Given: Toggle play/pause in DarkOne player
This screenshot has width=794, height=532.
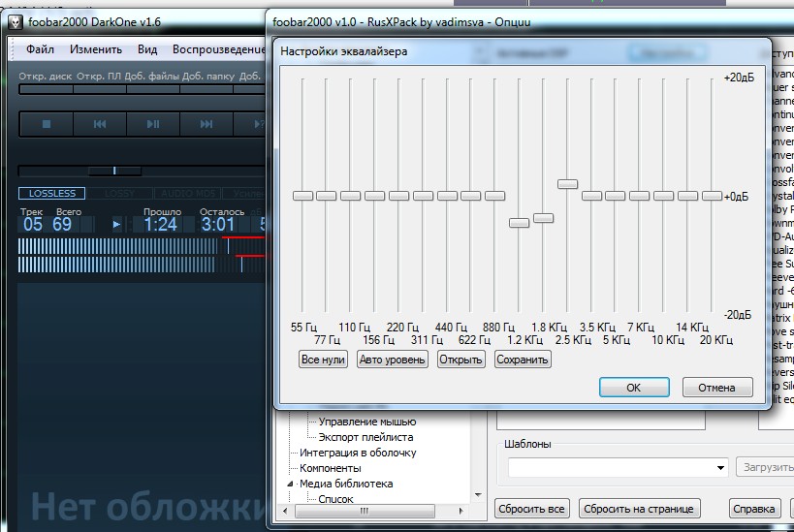Looking at the screenshot, I should click(x=153, y=124).
